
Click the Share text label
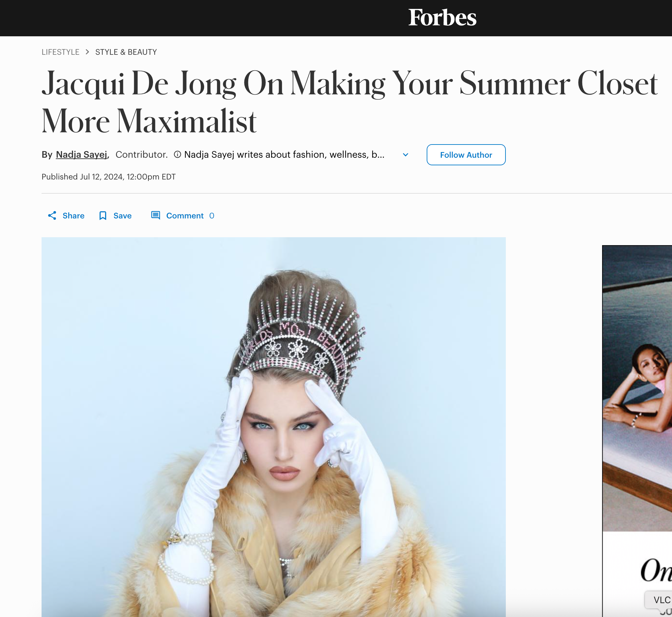pos(74,216)
